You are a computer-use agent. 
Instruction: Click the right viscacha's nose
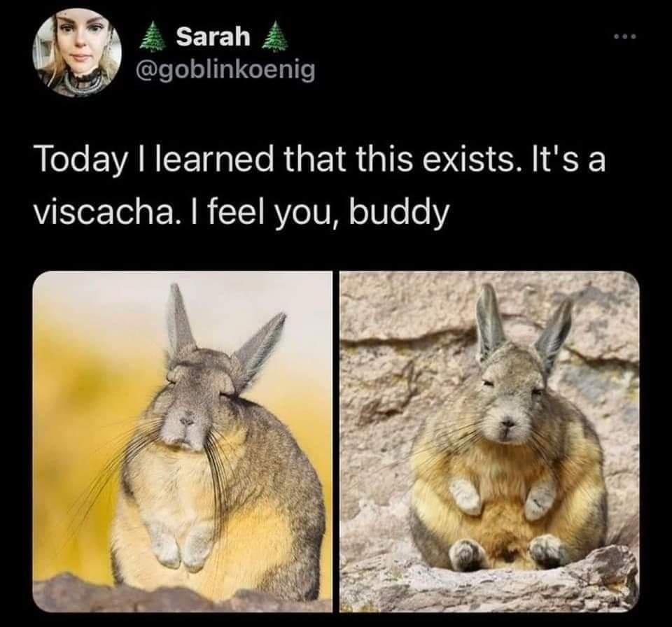pyautogui.click(x=507, y=424)
